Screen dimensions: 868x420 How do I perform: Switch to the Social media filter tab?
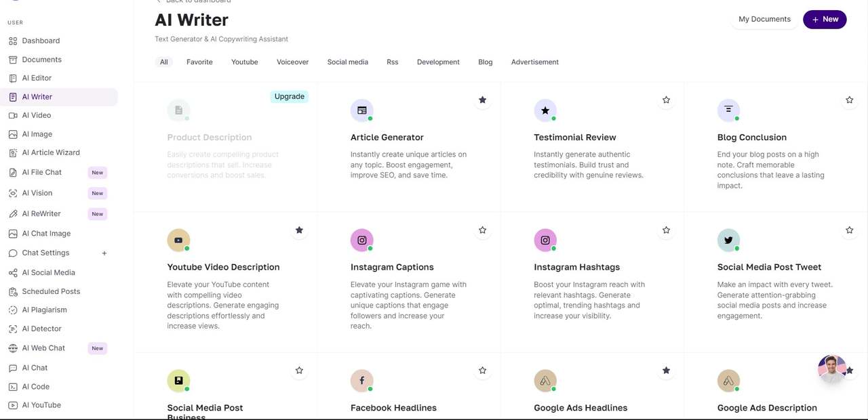tap(347, 62)
